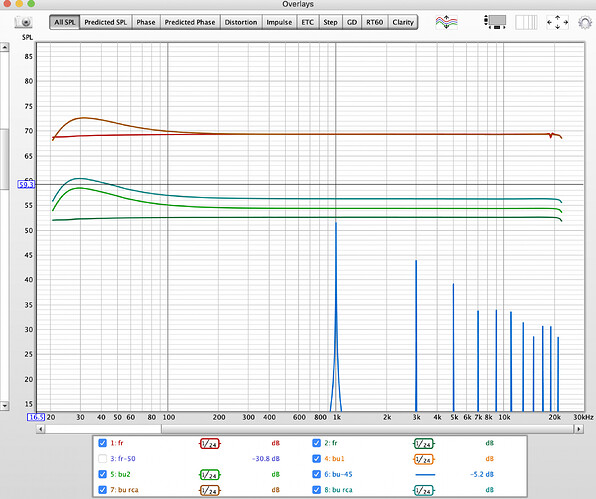Enable the 3: fr-50 trace
596x499 pixels.
[x=102, y=458]
